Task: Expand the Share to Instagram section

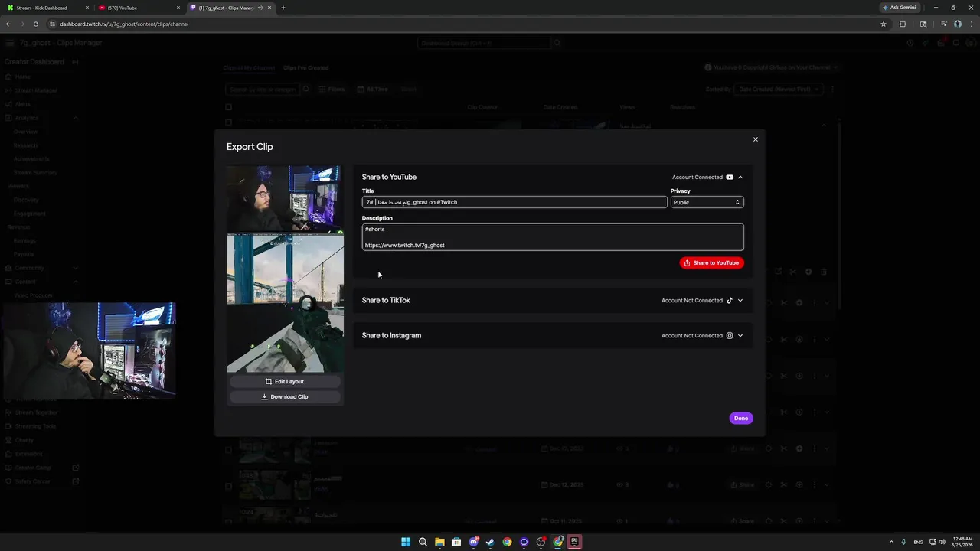Action: pyautogui.click(x=740, y=335)
